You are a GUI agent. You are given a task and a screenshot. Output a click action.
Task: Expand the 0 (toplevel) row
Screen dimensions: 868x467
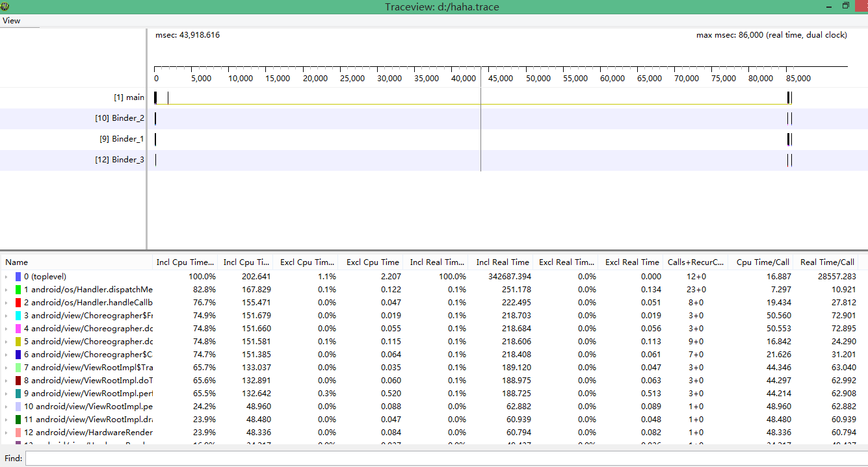[x=7, y=277]
